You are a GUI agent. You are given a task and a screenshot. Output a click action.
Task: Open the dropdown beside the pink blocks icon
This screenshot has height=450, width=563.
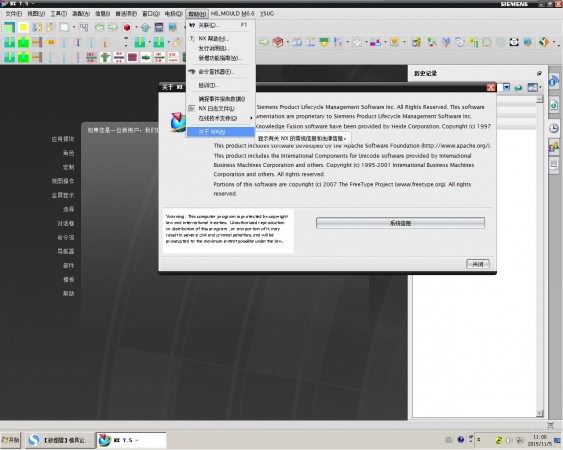click(x=385, y=42)
